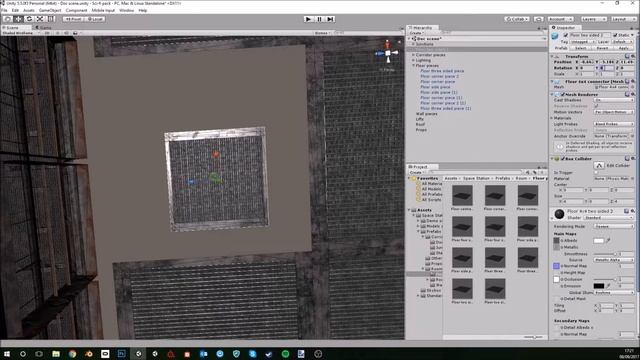
Task: Open the Collab dropdown
Action: [517, 19]
